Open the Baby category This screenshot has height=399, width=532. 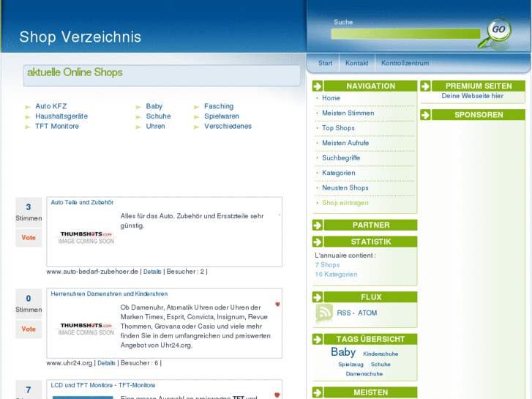pos(154,106)
